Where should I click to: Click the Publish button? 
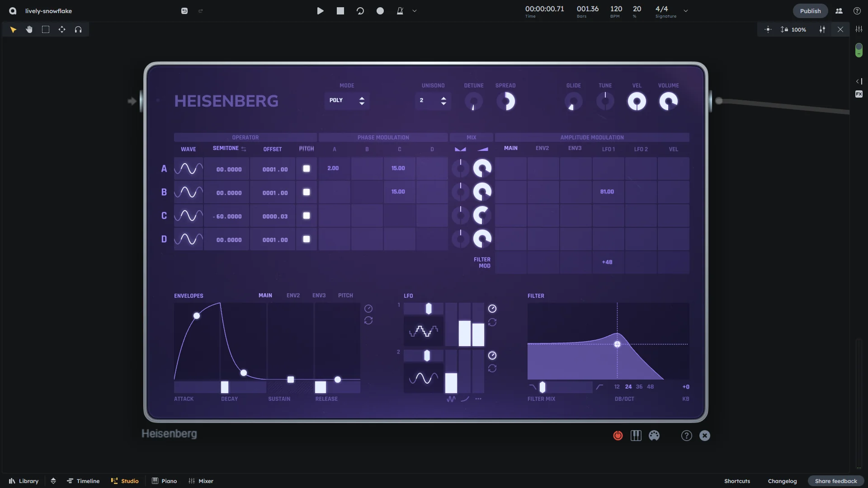(x=810, y=11)
